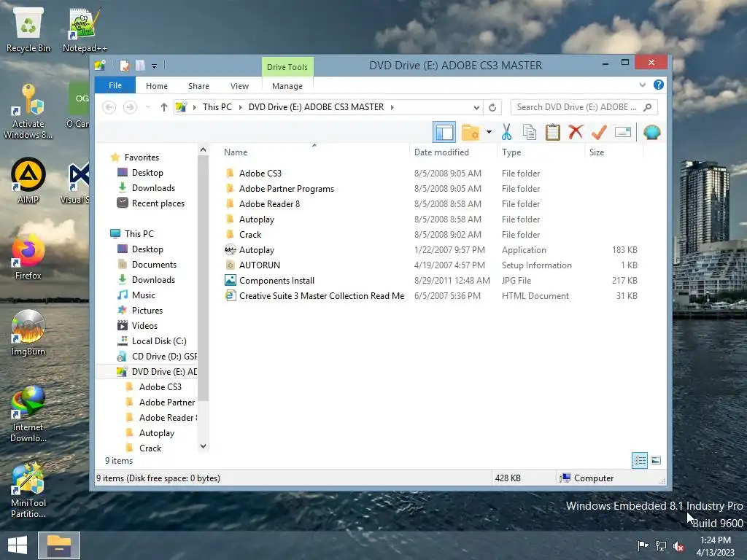The height and width of the screenshot is (560, 747).
Task: Click the Copy toolbar icon
Action: (x=530, y=133)
